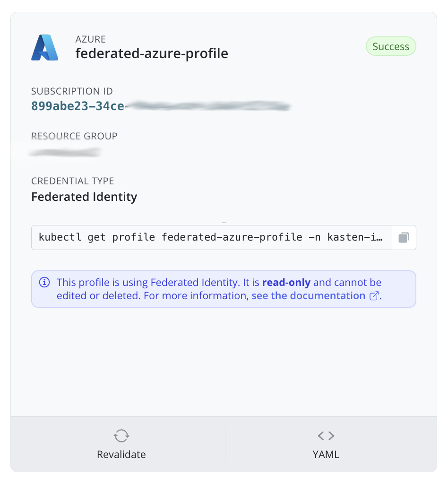Click the Azure logo icon
The image size is (448, 484).
click(x=44, y=47)
